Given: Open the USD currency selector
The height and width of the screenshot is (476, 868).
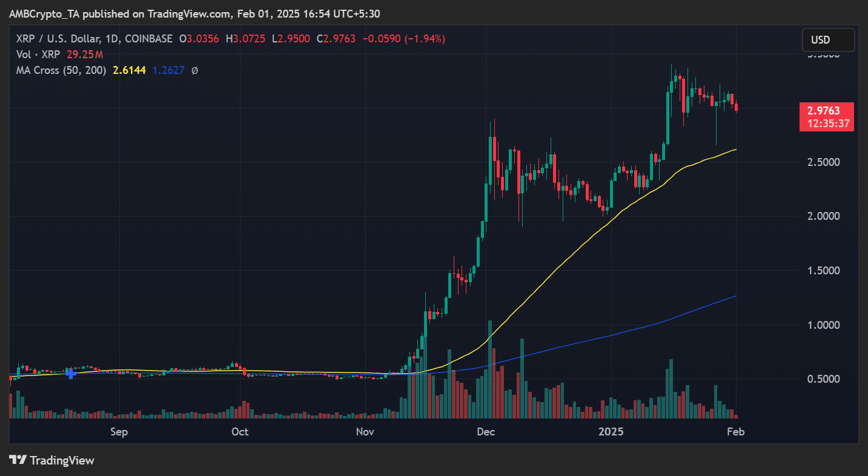Looking at the screenshot, I should (828, 40).
